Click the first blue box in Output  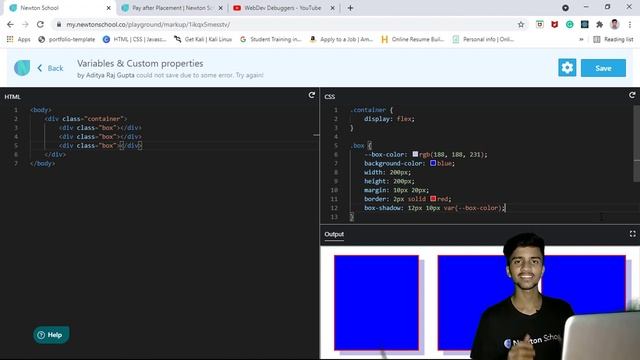(x=376, y=302)
